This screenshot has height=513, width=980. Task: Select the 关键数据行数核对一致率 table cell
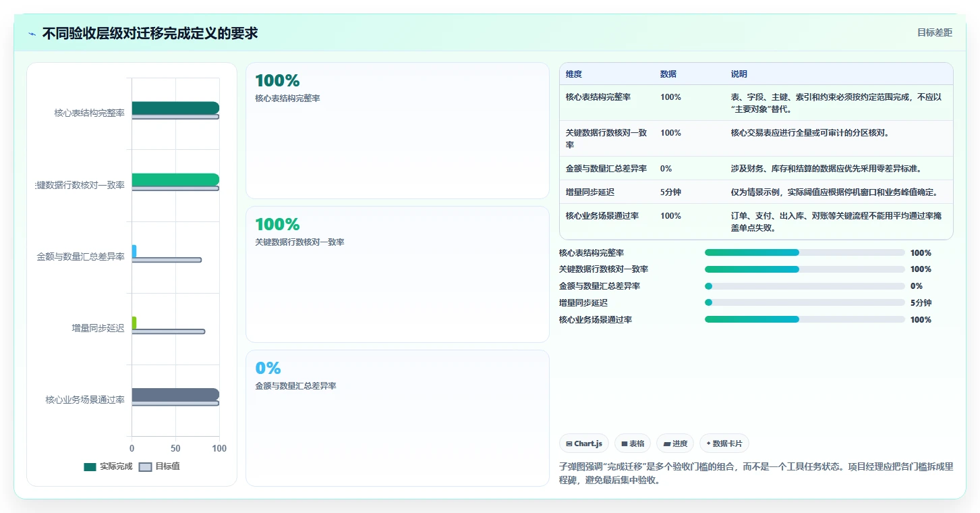pos(606,138)
